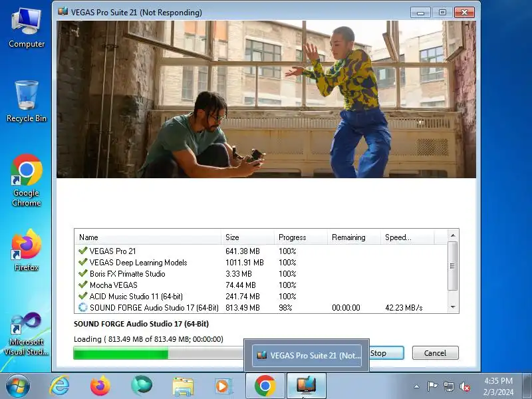
Task: Click the green checkmark beside VEGAS Pro 21
Action: 82,251
